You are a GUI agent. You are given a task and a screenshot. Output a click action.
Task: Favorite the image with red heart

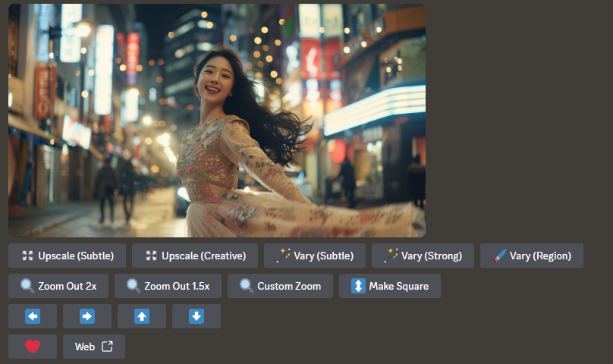coord(33,347)
